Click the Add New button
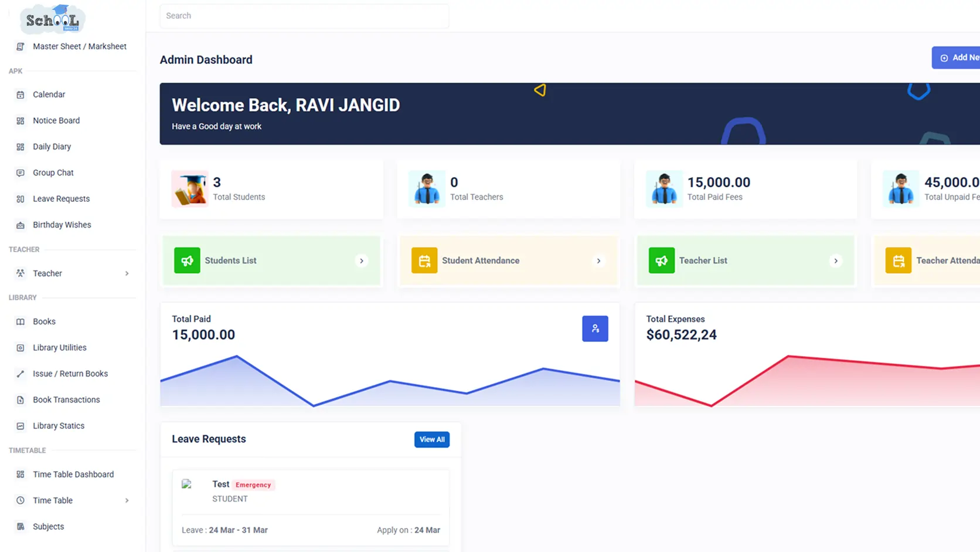The height and width of the screenshot is (552, 980). click(956, 57)
